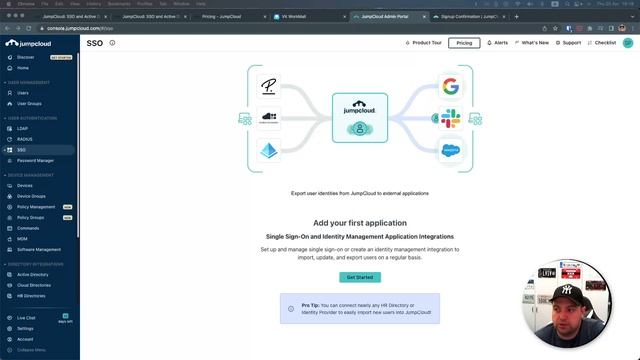This screenshot has height=360, width=640.
Task: Open the Account icon in sidebar
Action: [x=10, y=339]
